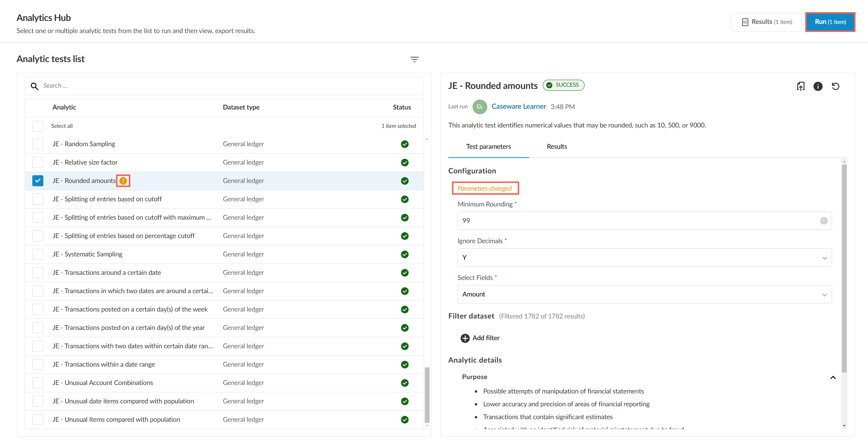Click the Minimum Rounding value field
The image size is (868, 439).
[644, 221]
